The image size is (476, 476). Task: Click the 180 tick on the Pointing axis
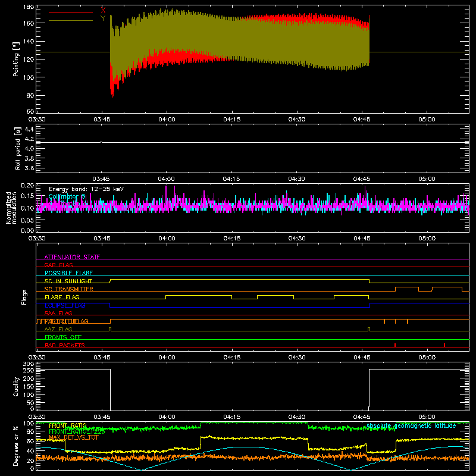click(x=29, y=7)
